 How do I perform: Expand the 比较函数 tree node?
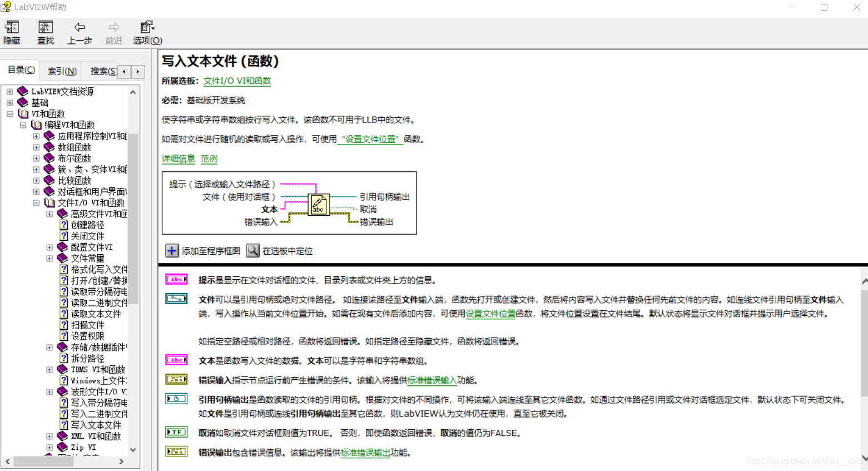tap(36, 181)
